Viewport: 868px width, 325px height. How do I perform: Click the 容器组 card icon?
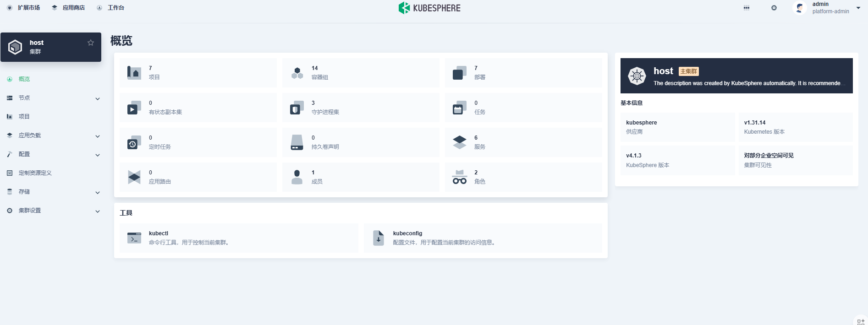tap(297, 73)
